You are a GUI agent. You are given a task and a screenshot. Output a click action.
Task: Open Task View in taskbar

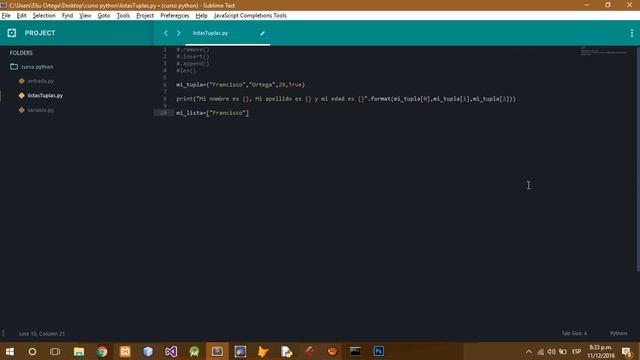pyautogui.click(x=55, y=351)
